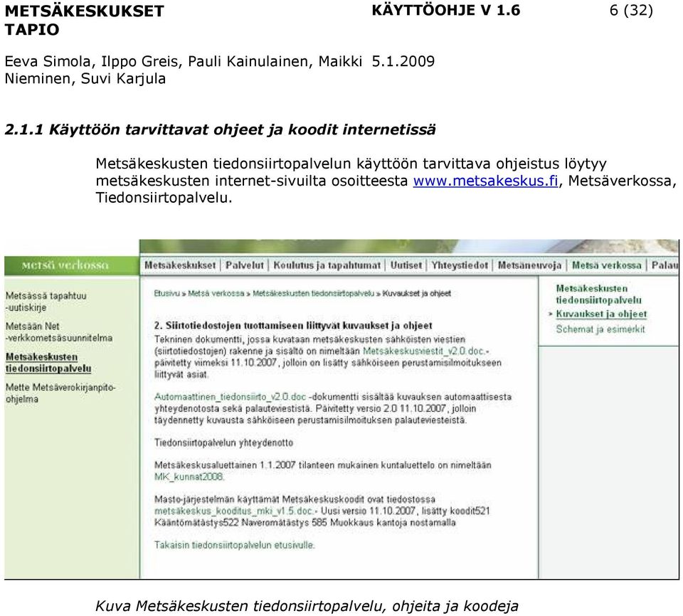This screenshot has height=616, width=683.
Task: Download the Automaattinen_tiedonsiirto_v2.0.doc document
Action: tap(231, 397)
